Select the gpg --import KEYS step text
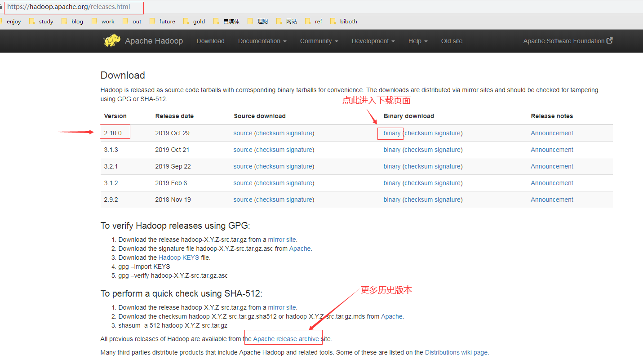 point(144,266)
